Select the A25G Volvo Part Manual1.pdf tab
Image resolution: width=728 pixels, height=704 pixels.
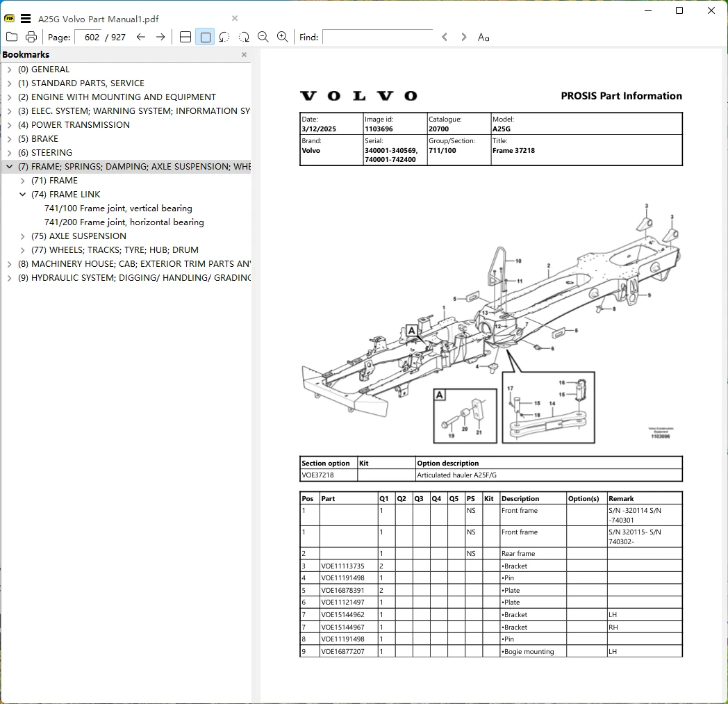[99, 19]
